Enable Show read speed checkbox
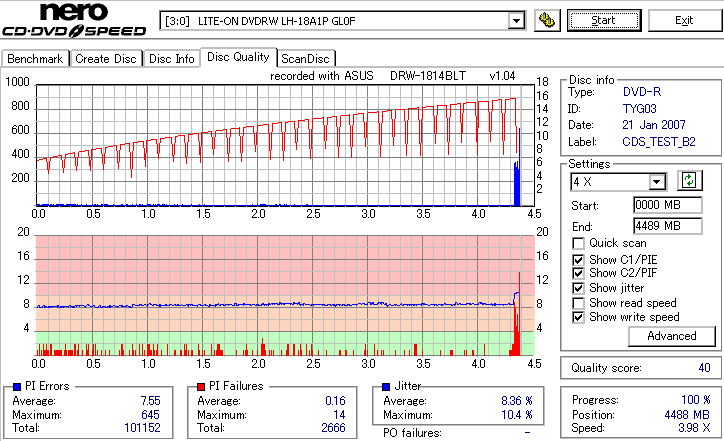The width and height of the screenshot is (724, 441). click(578, 303)
